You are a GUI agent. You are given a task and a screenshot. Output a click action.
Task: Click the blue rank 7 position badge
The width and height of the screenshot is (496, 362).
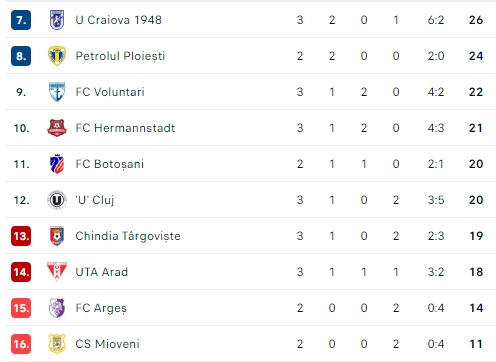(21, 20)
